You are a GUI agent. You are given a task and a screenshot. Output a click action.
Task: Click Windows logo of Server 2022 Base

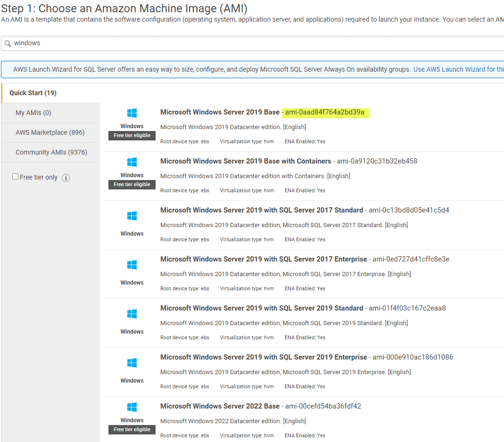[x=132, y=407]
